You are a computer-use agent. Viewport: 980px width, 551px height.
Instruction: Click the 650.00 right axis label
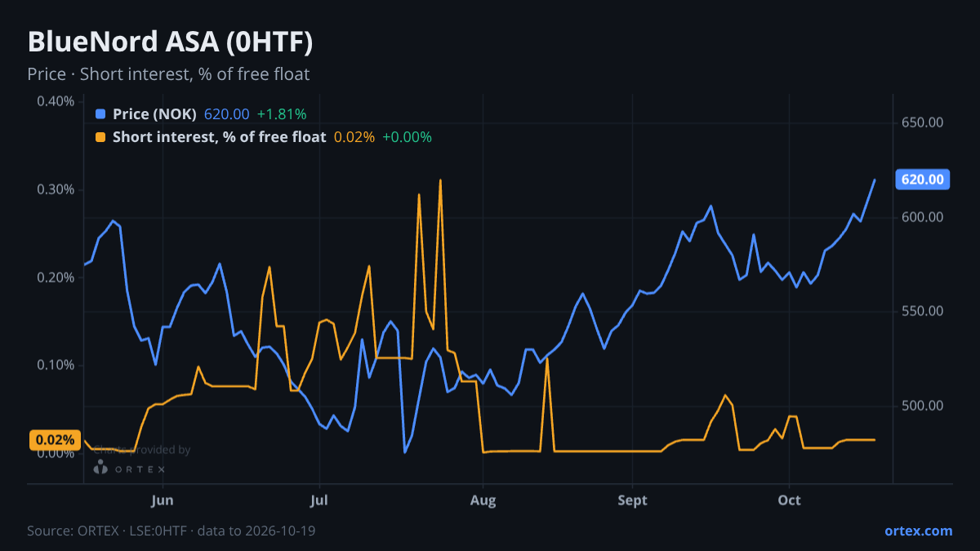(923, 122)
